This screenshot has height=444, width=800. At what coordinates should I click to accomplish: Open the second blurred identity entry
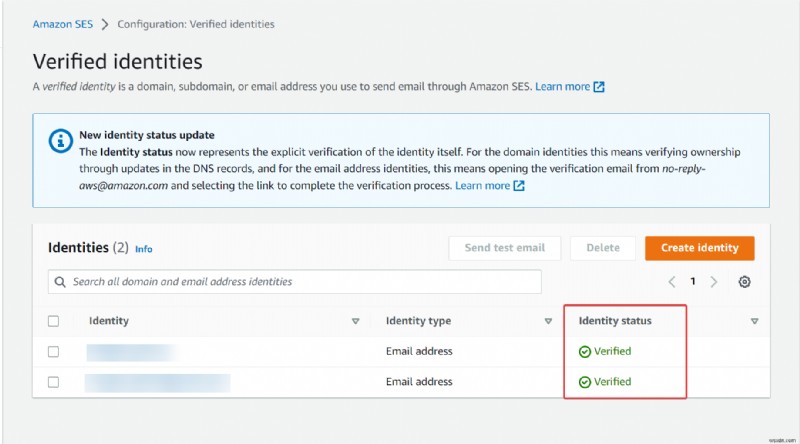click(158, 383)
